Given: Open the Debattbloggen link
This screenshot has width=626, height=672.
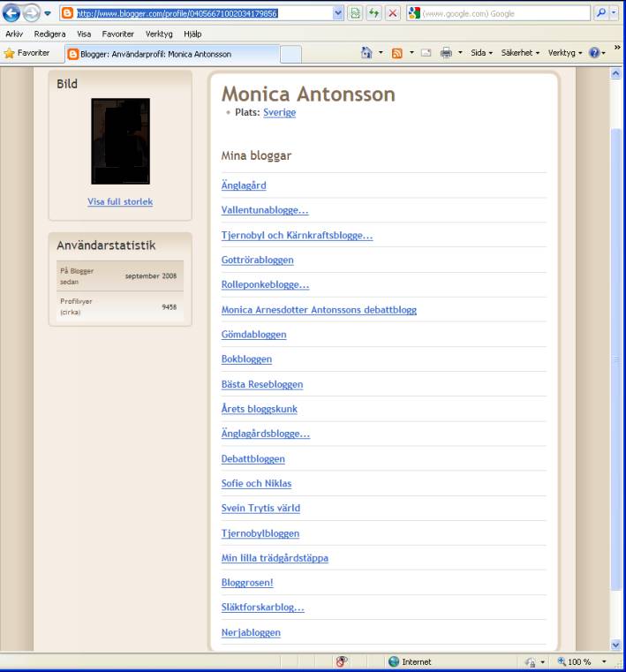Looking at the screenshot, I should [x=253, y=459].
